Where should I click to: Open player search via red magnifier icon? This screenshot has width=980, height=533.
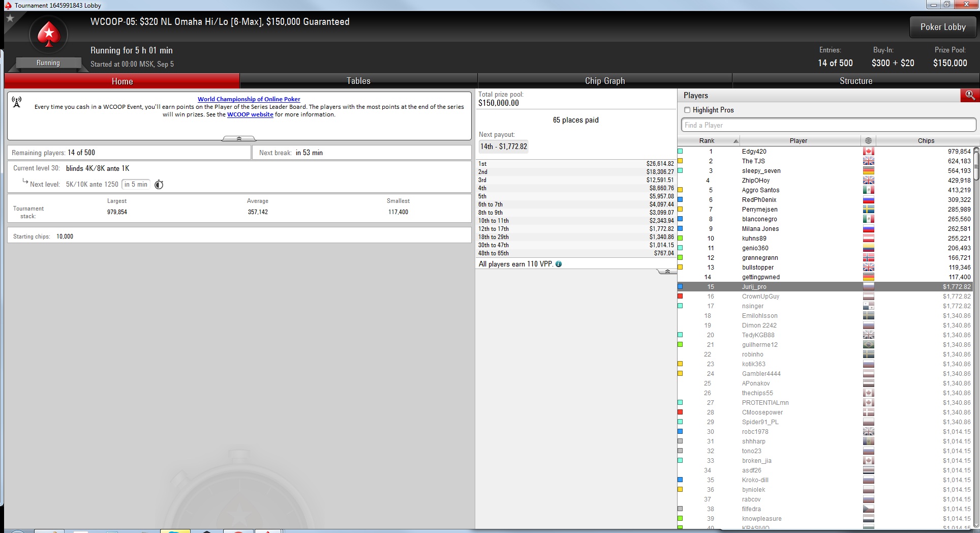[x=970, y=95]
